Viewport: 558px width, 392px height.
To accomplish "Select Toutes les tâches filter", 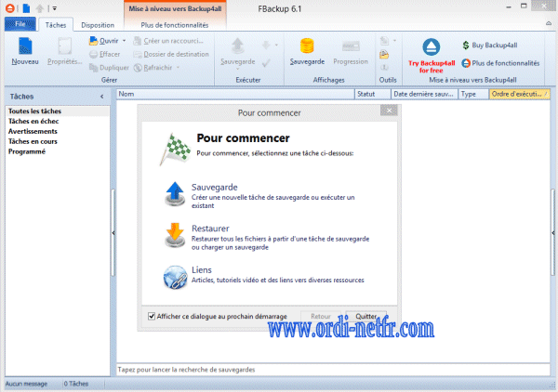I will pos(57,111).
